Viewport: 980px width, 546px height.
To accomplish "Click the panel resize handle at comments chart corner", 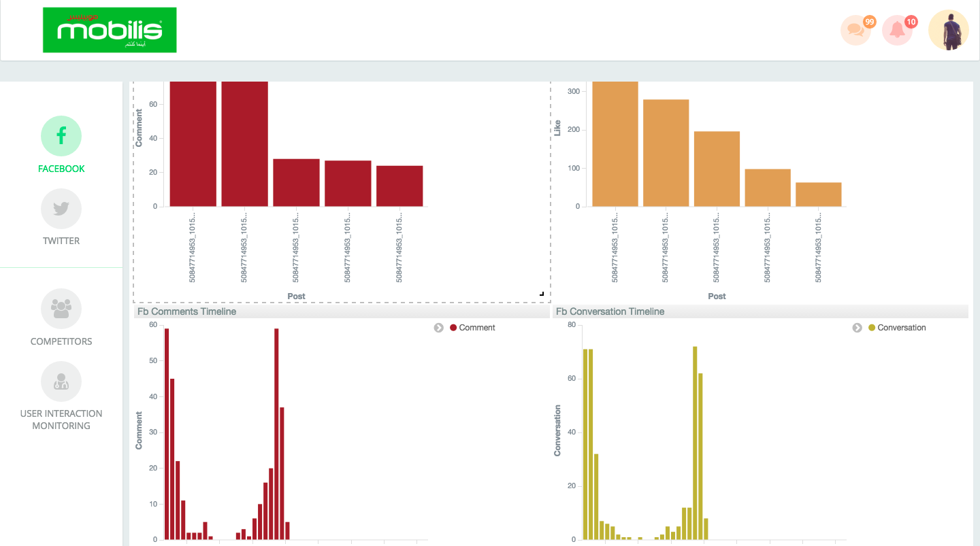I will (x=542, y=294).
